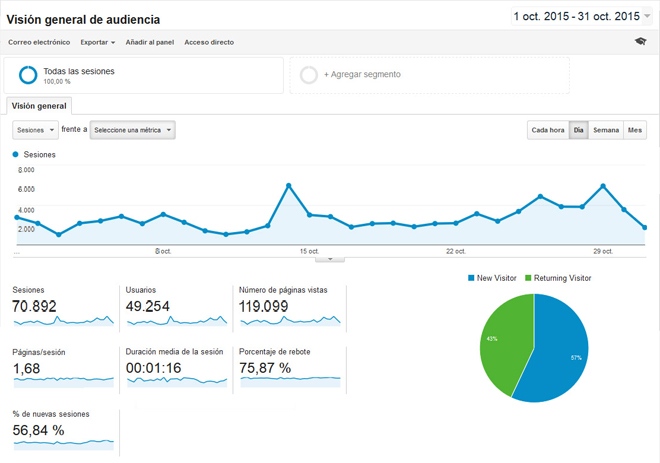Viewport: 660px width, 463px height.
Task: Click the graduation cap education icon
Action: click(640, 42)
